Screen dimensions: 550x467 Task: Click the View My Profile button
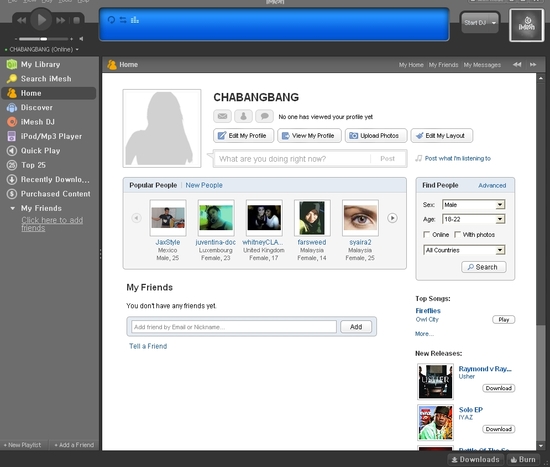(x=309, y=136)
